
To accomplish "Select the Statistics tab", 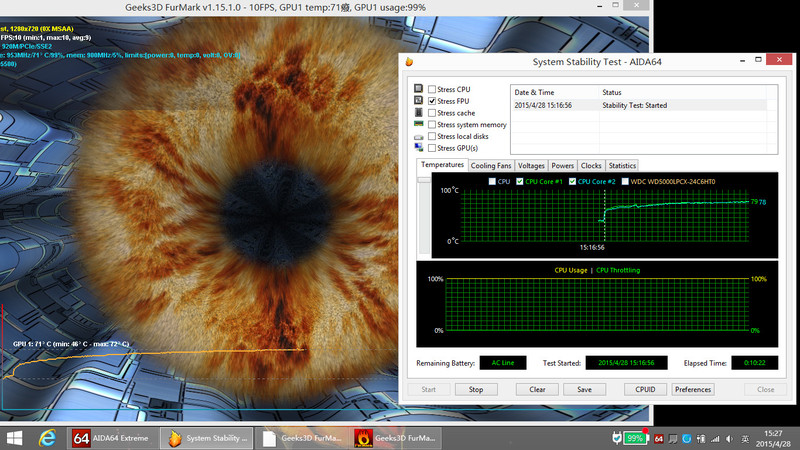I will (622, 165).
